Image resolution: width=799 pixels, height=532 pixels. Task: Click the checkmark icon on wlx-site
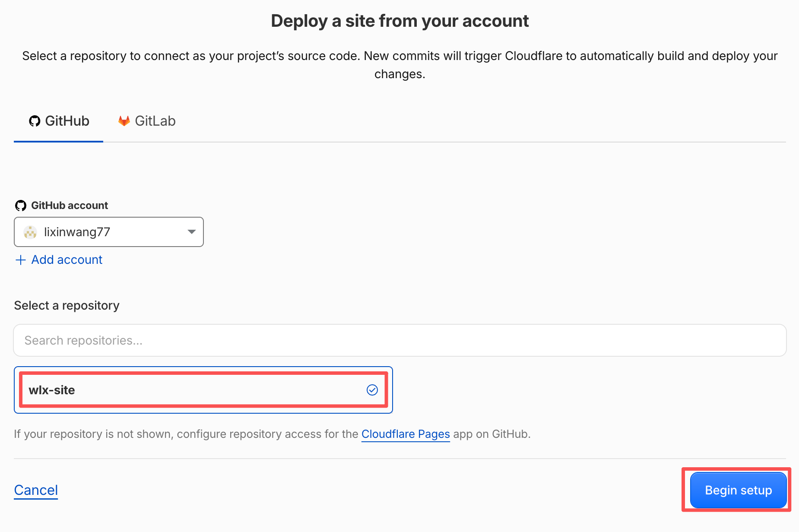(372, 390)
